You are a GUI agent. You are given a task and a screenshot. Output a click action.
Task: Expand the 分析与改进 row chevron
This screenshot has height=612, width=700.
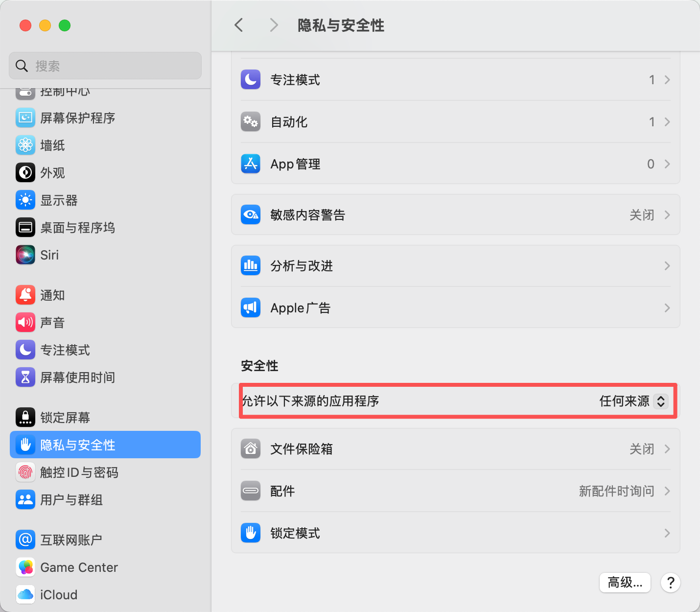point(667,266)
